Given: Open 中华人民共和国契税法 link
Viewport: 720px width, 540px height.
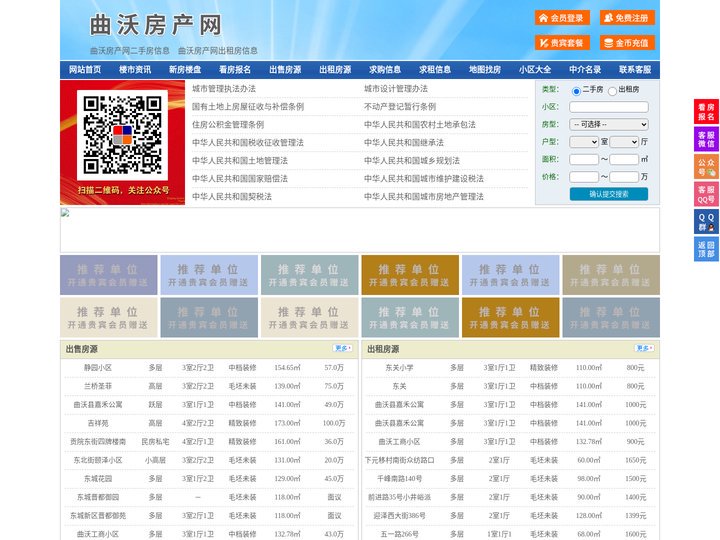Looking at the screenshot, I should [x=232, y=197].
